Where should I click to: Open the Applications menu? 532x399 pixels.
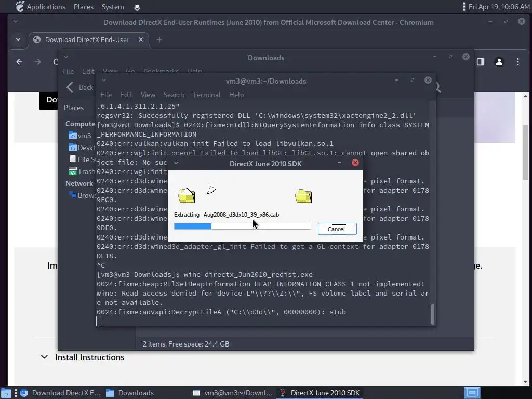[41, 7]
